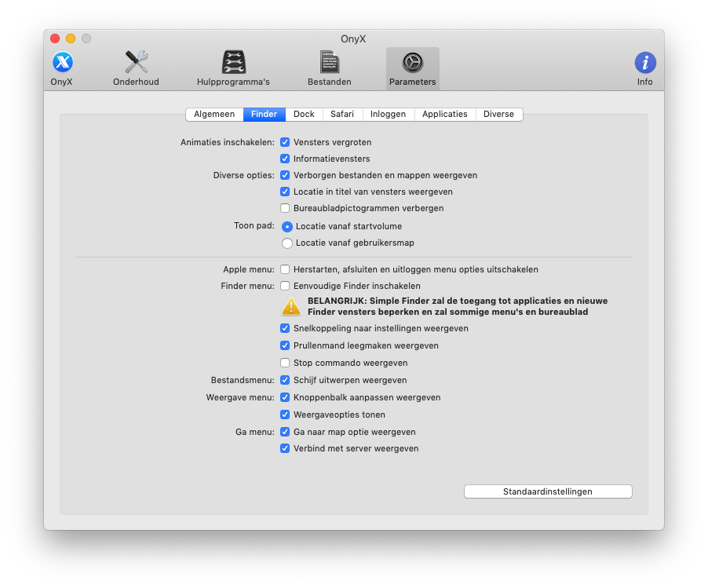Switch to the Finder tab
708x588 pixels.
pos(265,115)
